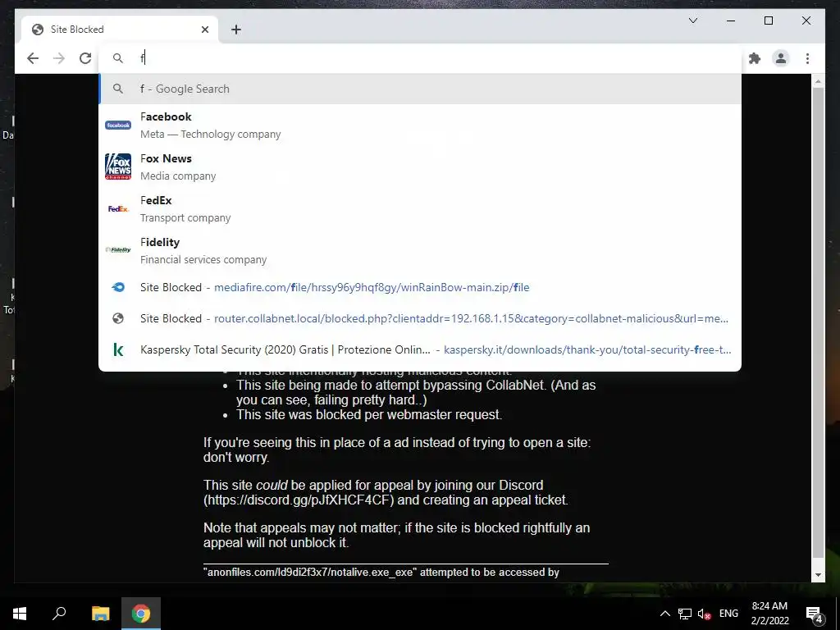Open taskbar search magnifier
This screenshot has width=840, height=630.
[59, 614]
